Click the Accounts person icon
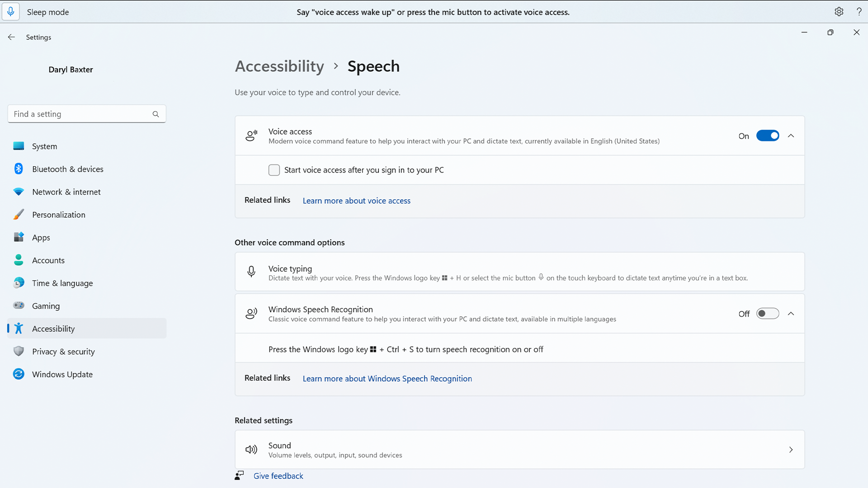Viewport: 868px width, 488px height. click(x=19, y=260)
